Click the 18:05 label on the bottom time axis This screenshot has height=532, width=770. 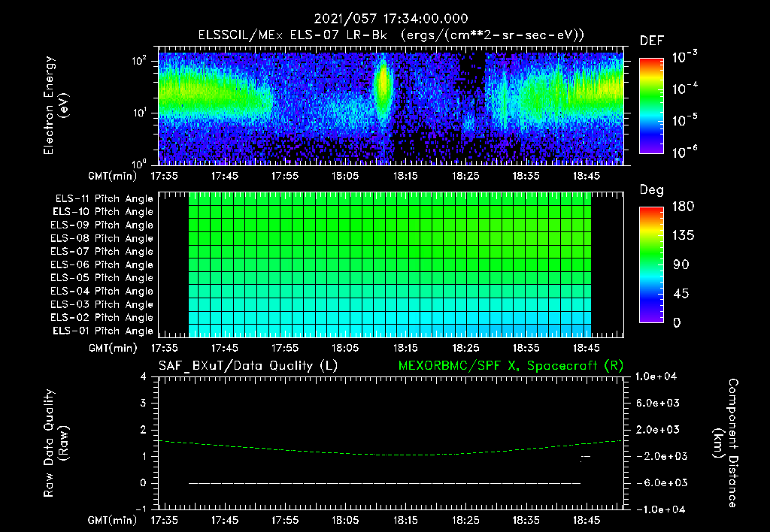[345, 520]
